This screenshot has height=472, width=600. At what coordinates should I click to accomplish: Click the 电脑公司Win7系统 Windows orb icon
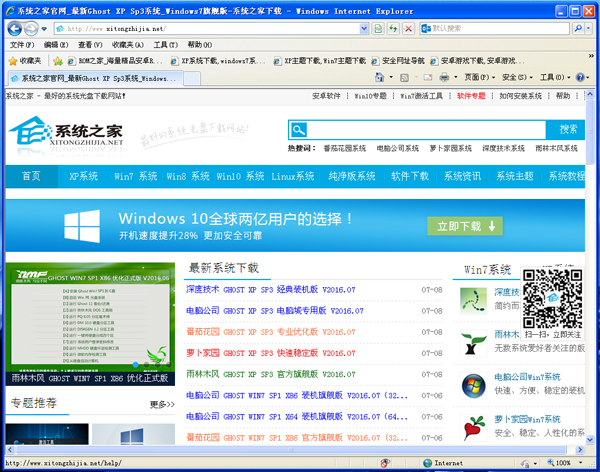473,386
